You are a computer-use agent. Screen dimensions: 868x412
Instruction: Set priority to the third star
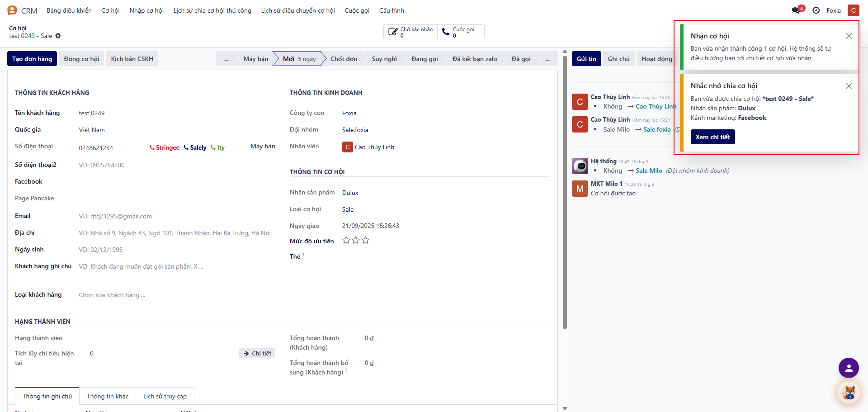point(366,241)
